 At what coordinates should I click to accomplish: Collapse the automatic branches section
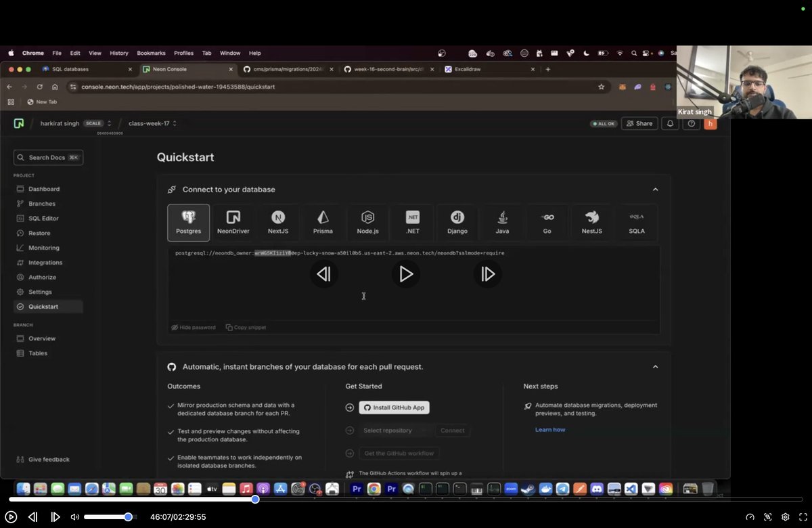click(655, 366)
